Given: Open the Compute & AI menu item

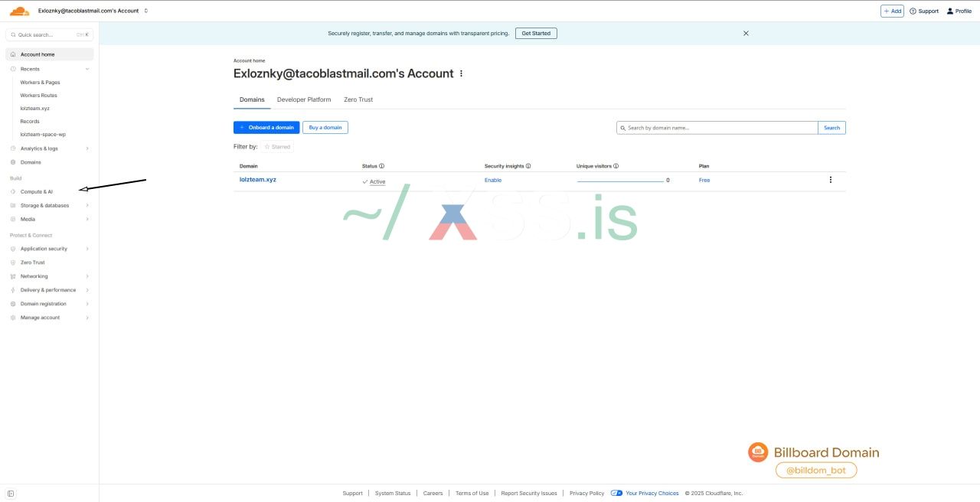Looking at the screenshot, I should coord(37,191).
